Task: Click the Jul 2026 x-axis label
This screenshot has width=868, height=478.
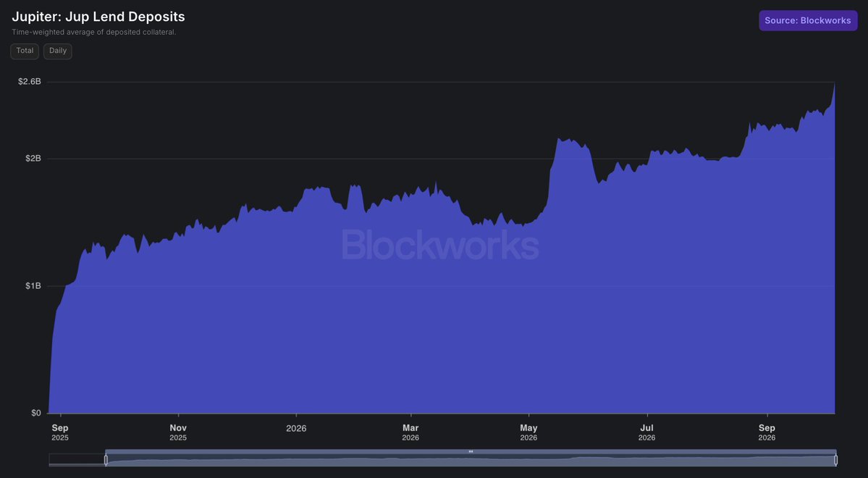Action: click(x=646, y=432)
